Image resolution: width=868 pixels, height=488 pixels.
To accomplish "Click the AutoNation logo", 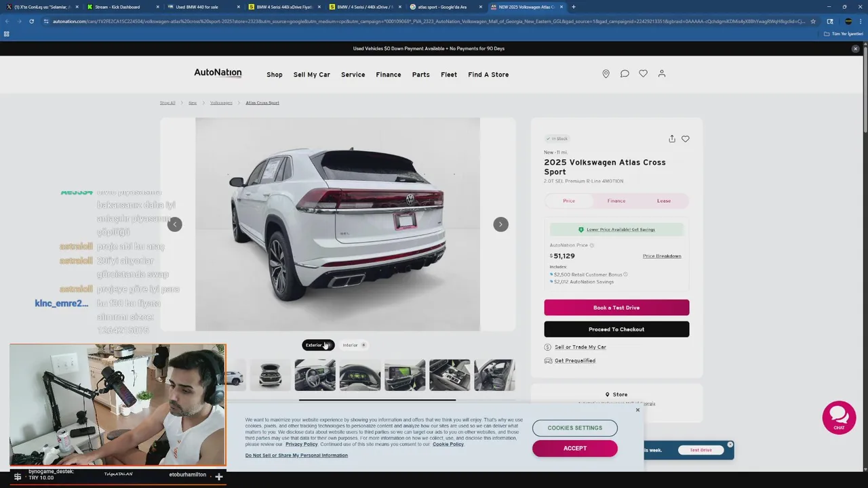I will 218,73.
